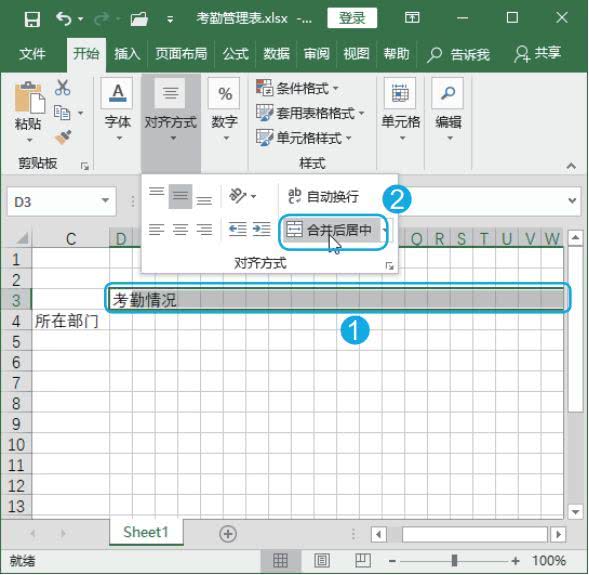This screenshot has height=575, width=589.
Task: Open the 剪贴板 dialog launcher
Action: click(85, 166)
